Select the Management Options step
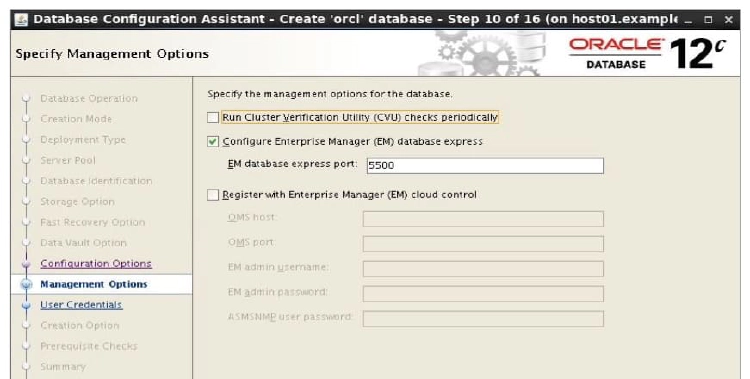750x379 pixels. click(93, 284)
